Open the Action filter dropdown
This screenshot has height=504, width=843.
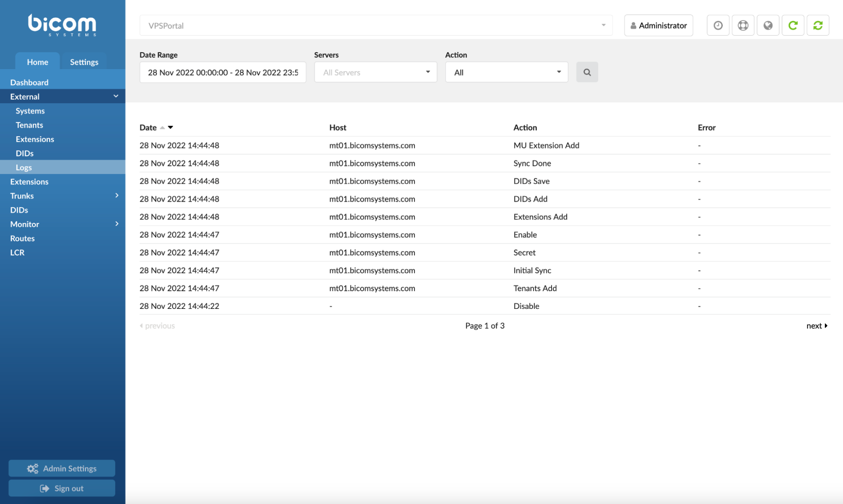tap(506, 72)
